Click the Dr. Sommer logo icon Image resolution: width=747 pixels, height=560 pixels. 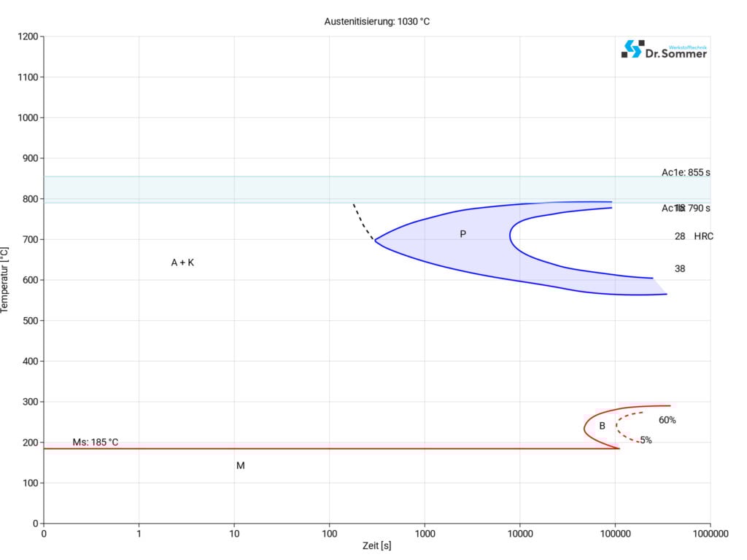tap(632, 49)
